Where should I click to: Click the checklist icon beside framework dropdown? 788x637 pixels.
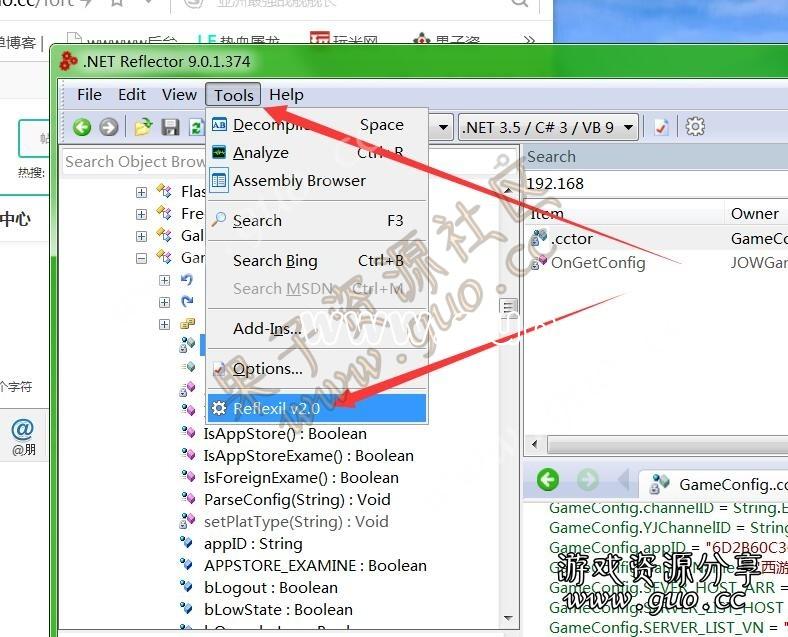click(x=661, y=127)
